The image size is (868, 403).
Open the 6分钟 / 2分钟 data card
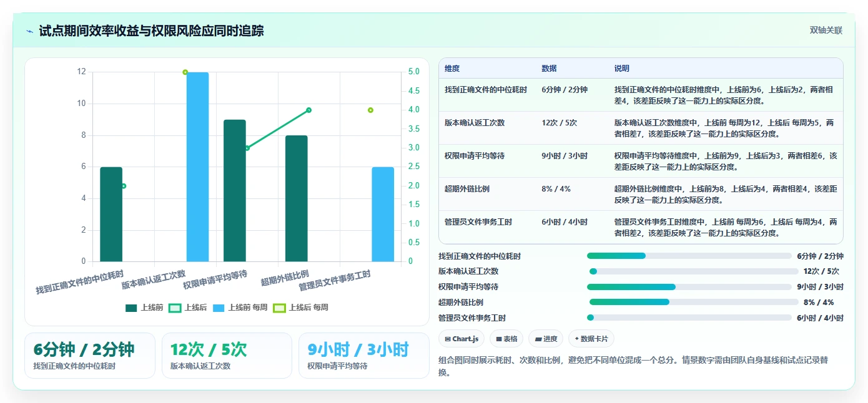(x=90, y=356)
